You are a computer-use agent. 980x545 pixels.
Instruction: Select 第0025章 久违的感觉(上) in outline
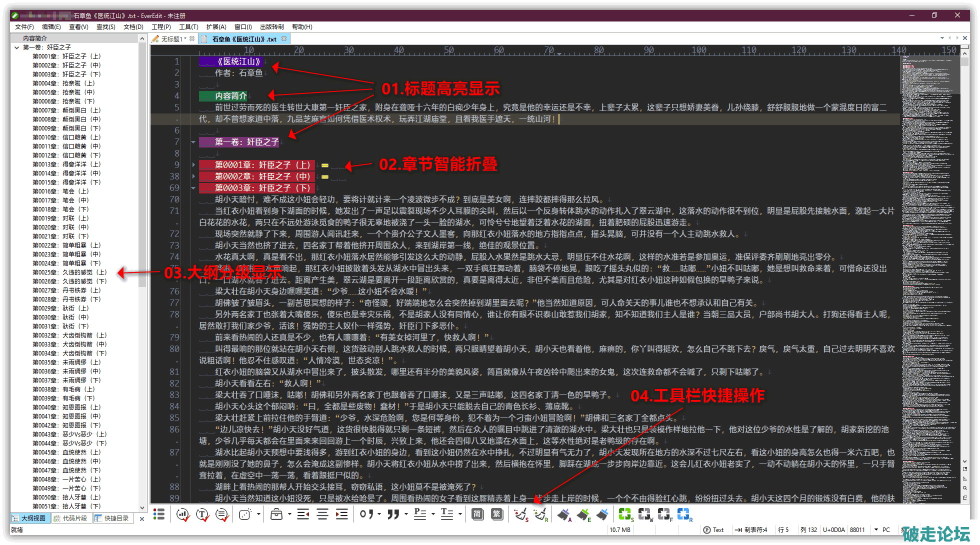pyautogui.click(x=69, y=272)
